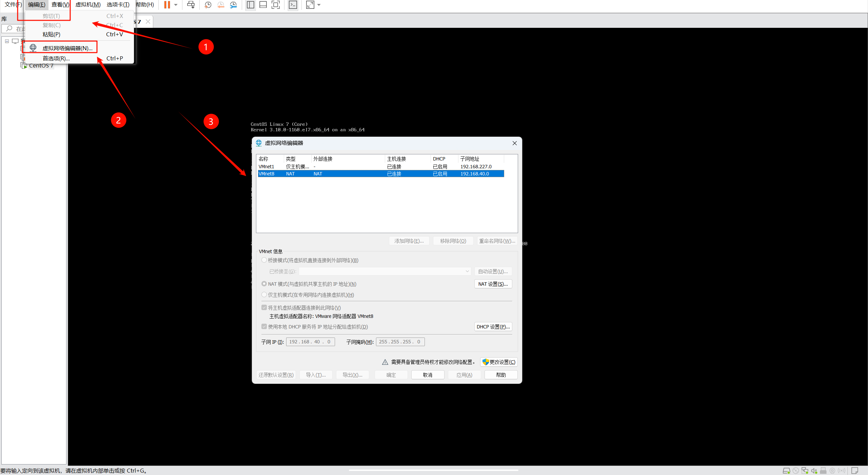The width and height of the screenshot is (868, 475).
Task: Click the sound card status icon
Action: pos(814,471)
